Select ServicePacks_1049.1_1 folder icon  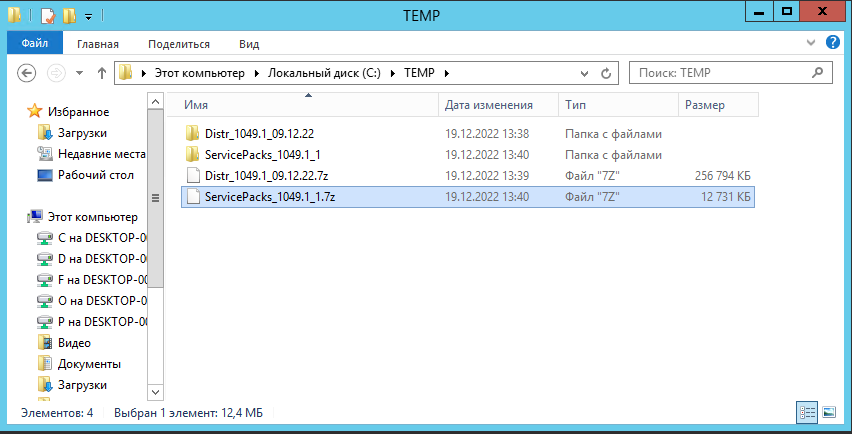click(193, 154)
